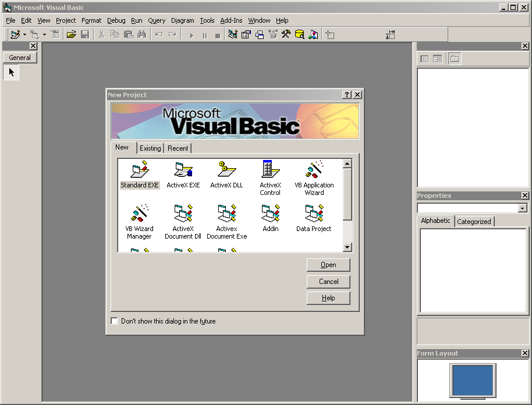Open the Data View Window toolbar icon
The width and height of the screenshot is (532, 405).
(x=300, y=34)
